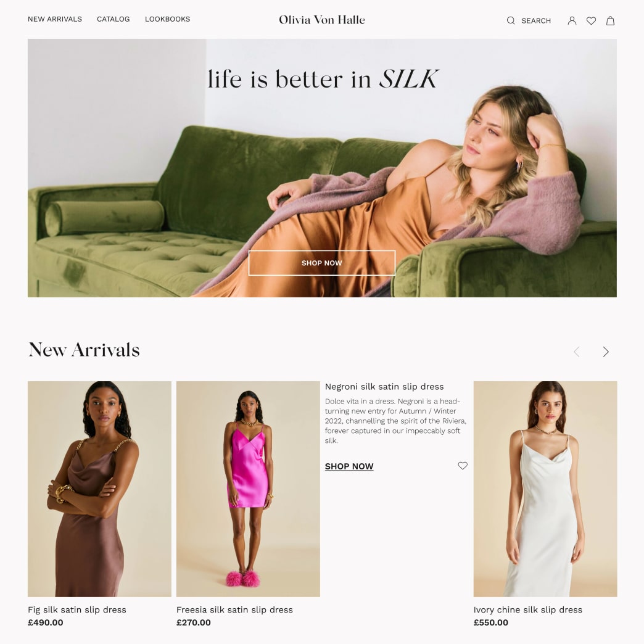The height and width of the screenshot is (644, 644).
Task: Open wishlist heart icon in header
Action: 591,20
